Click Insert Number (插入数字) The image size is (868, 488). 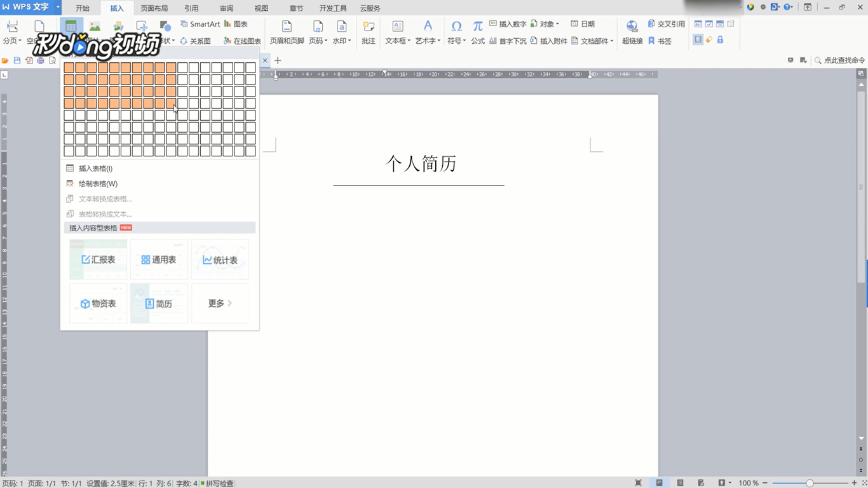point(508,24)
